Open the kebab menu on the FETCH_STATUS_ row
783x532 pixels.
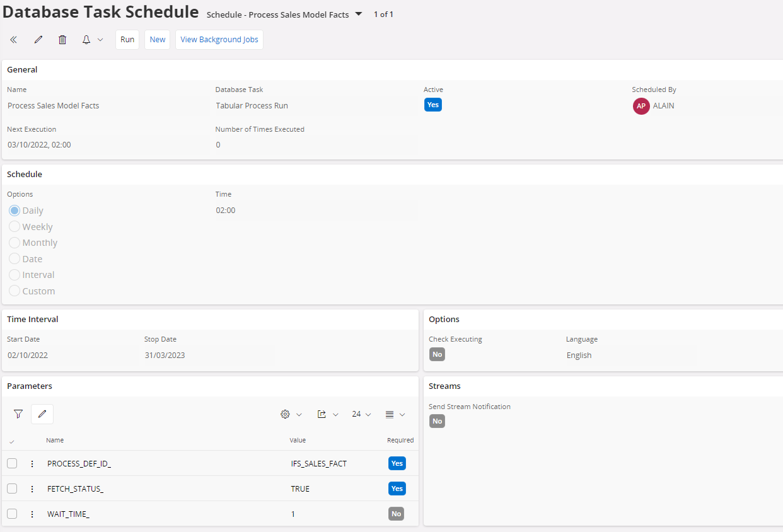tap(32, 489)
